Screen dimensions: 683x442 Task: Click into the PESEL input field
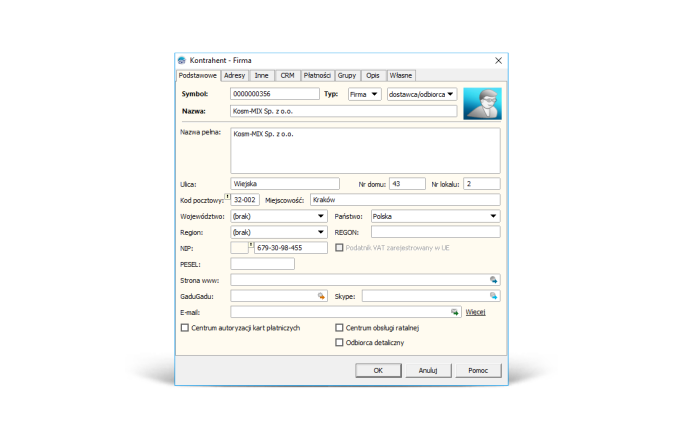pos(262,264)
